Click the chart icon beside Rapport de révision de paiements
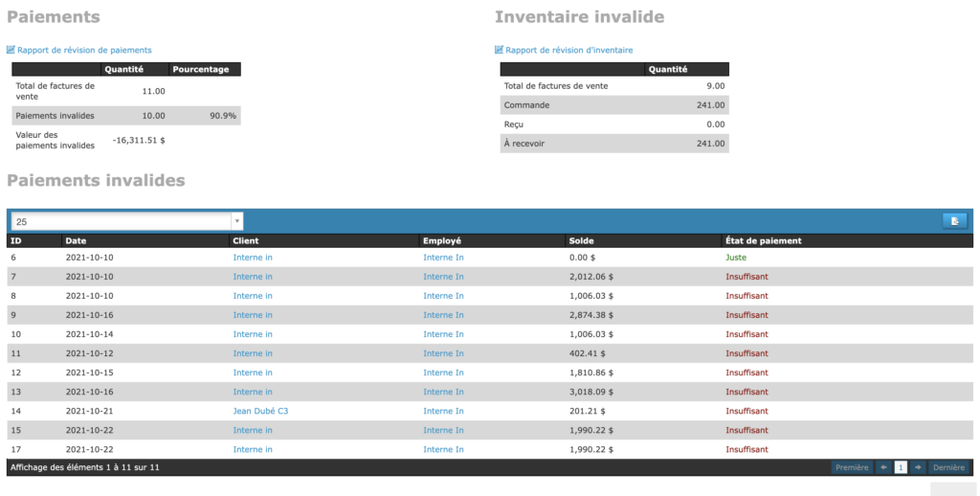The width and height of the screenshot is (980, 496). point(11,50)
